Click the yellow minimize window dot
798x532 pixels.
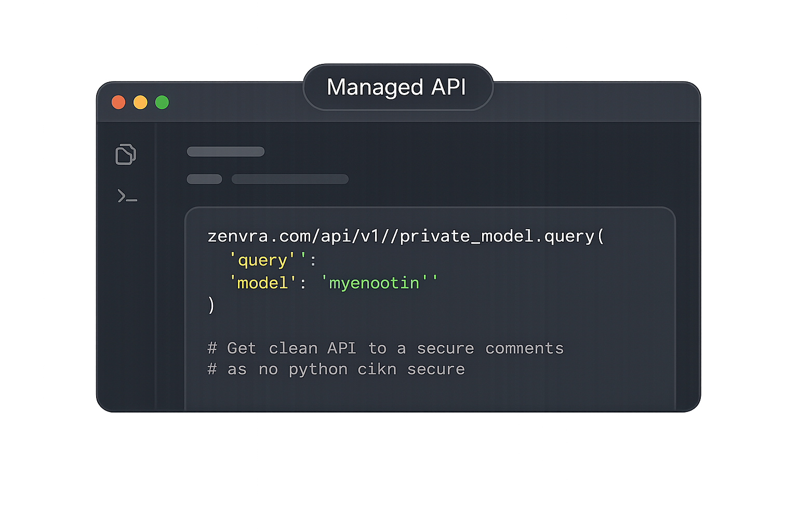(140, 102)
